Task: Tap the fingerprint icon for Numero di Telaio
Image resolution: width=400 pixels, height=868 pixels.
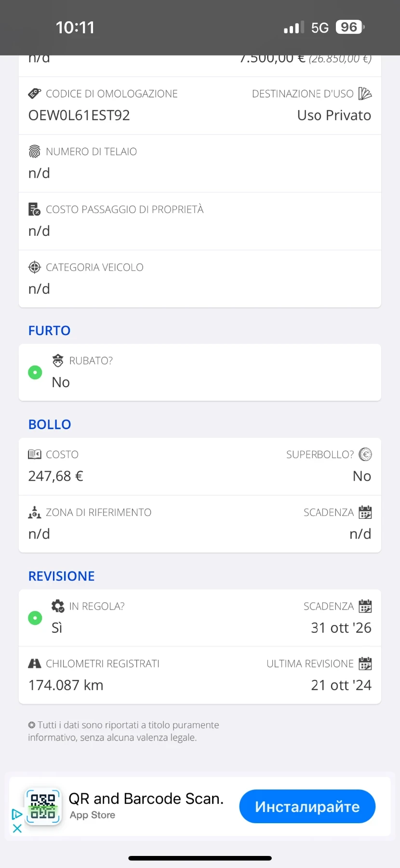Action: click(35, 151)
